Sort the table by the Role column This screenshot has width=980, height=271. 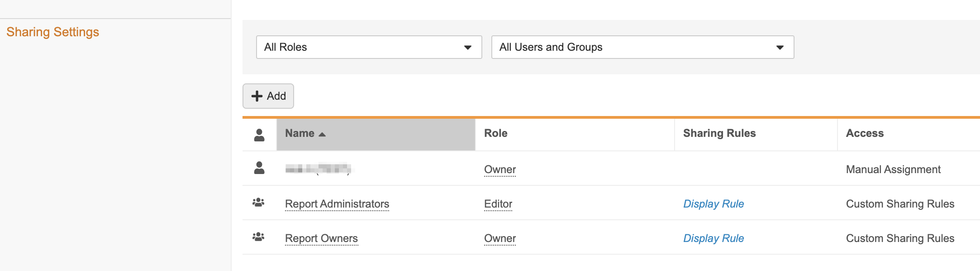[495, 133]
